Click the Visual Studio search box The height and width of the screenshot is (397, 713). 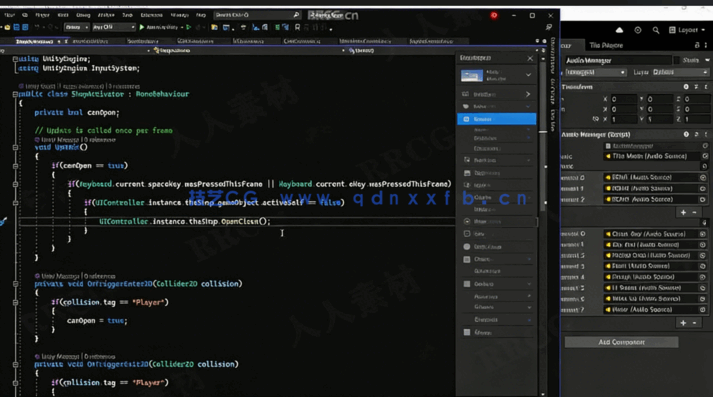pyautogui.click(x=257, y=15)
